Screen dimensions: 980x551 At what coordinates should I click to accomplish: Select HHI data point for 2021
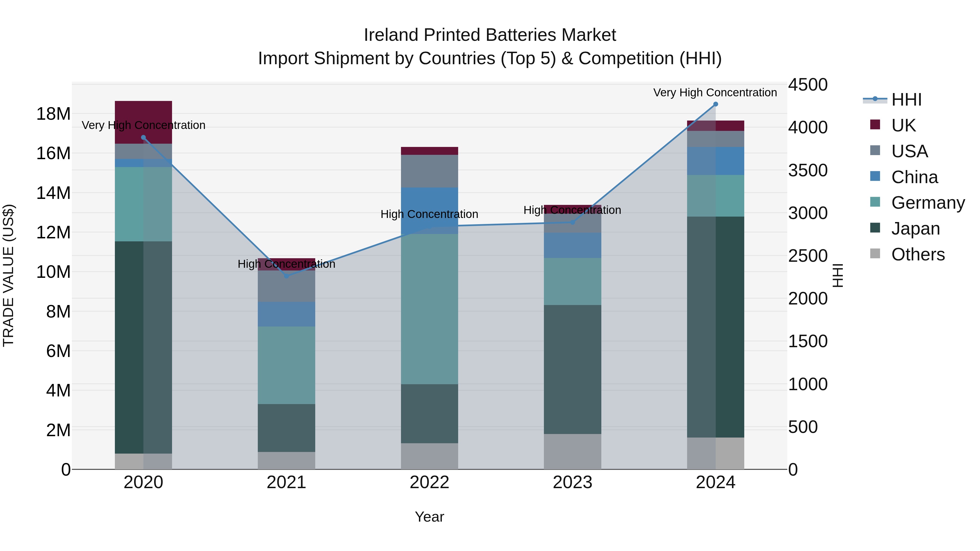coord(286,276)
